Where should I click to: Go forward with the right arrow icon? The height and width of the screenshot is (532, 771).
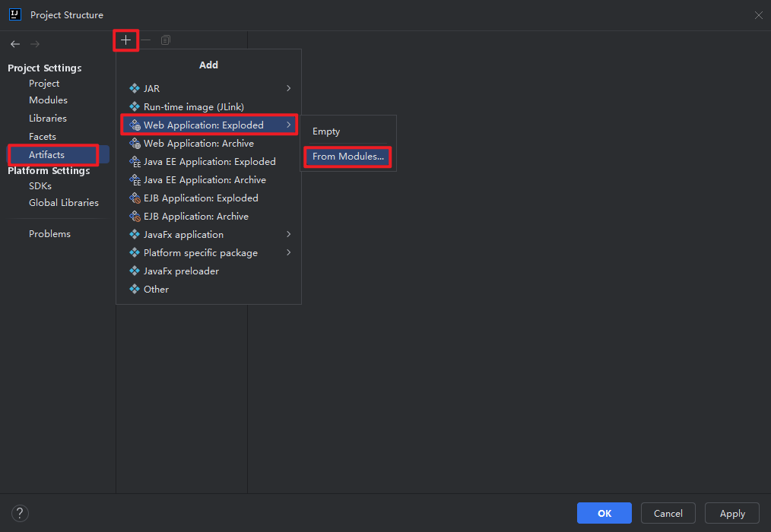35,44
